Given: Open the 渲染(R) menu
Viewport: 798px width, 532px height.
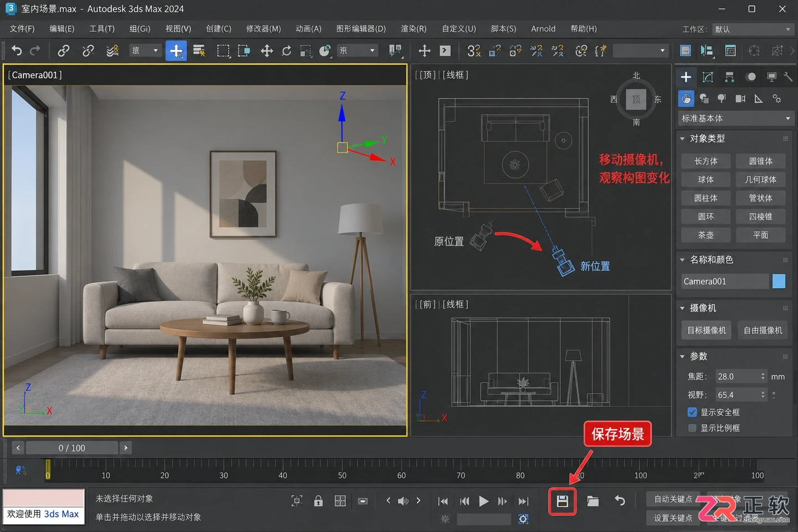Looking at the screenshot, I should (414, 29).
